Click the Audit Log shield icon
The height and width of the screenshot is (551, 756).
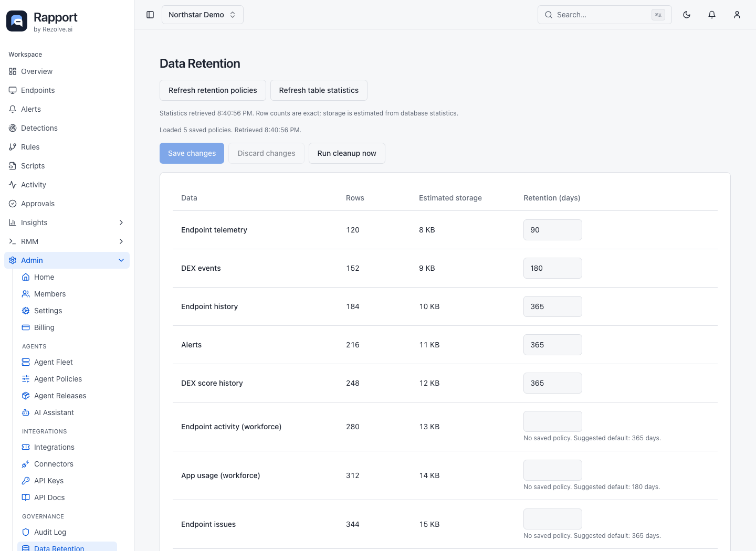26,532
